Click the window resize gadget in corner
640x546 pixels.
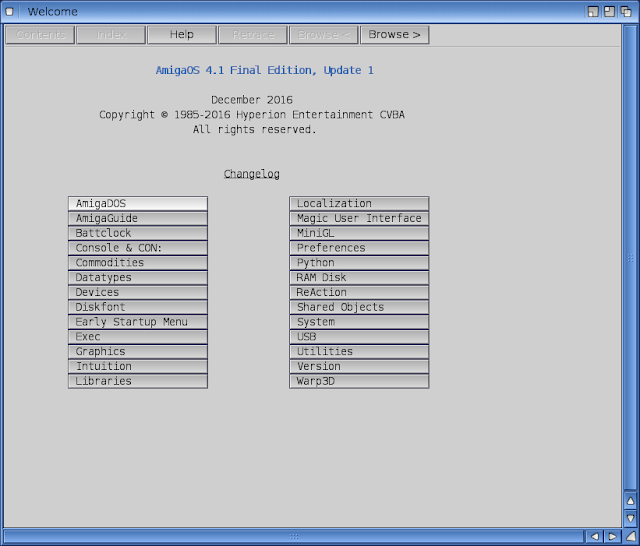tap(630, 537)
